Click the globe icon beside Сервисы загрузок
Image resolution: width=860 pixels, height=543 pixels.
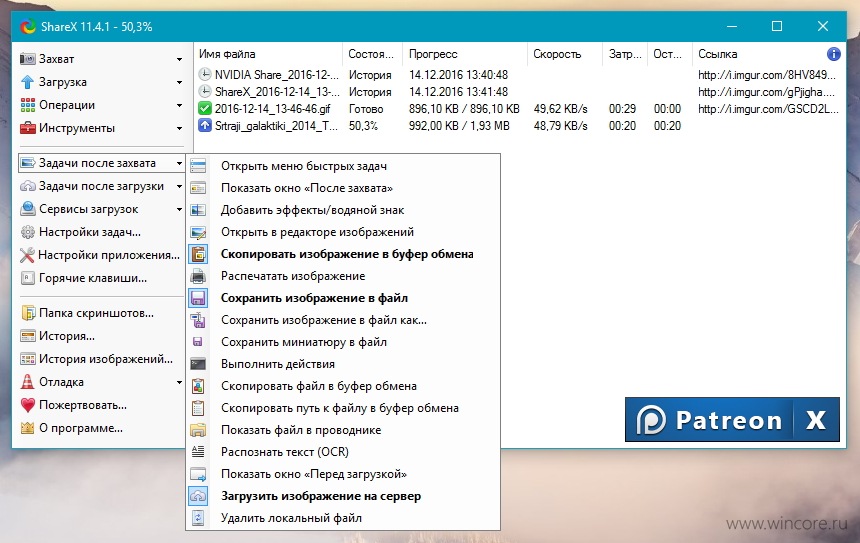27,209
